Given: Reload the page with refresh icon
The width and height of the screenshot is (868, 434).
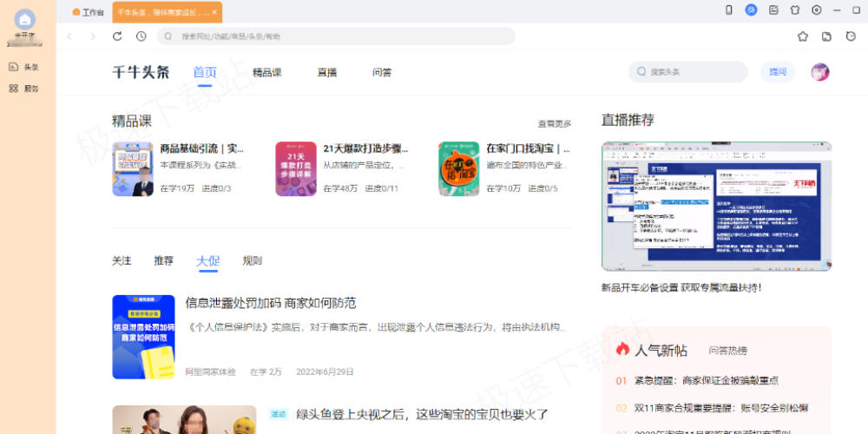Looking at the screenshot, I should [117, 36].
